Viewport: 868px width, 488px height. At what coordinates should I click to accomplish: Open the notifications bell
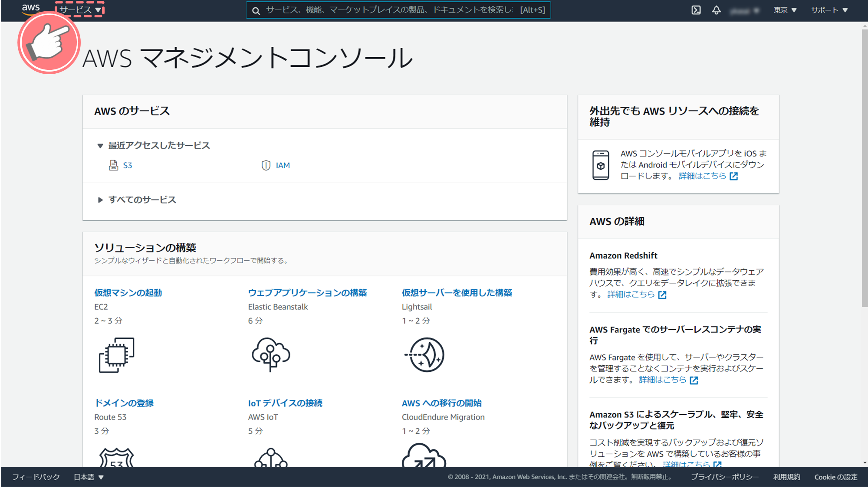pos(716,10)
